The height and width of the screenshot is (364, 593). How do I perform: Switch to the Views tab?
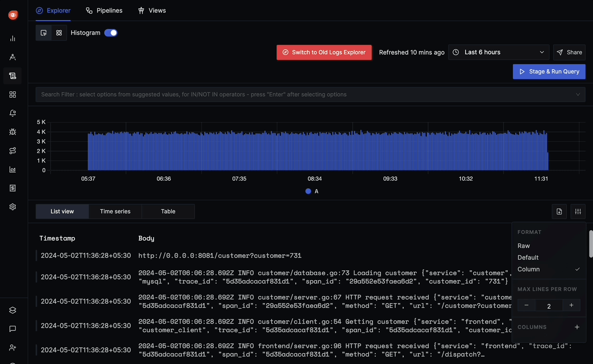[152, 10]
